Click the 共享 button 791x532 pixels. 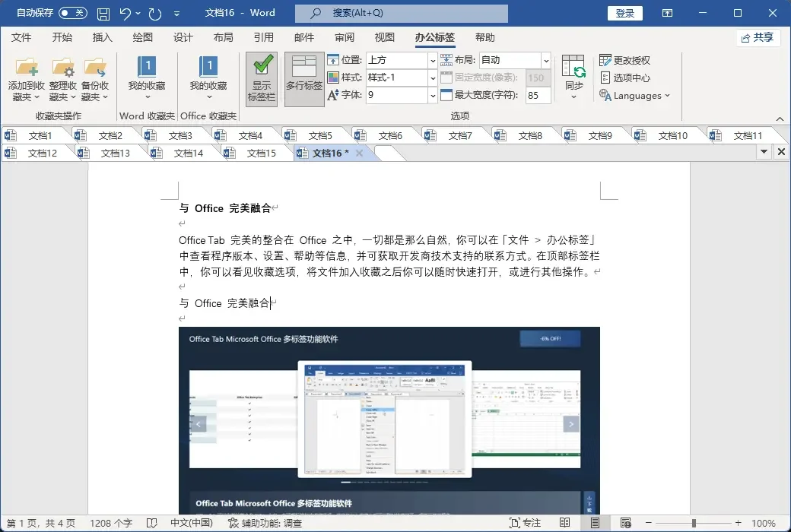click(x=758, y=36)
